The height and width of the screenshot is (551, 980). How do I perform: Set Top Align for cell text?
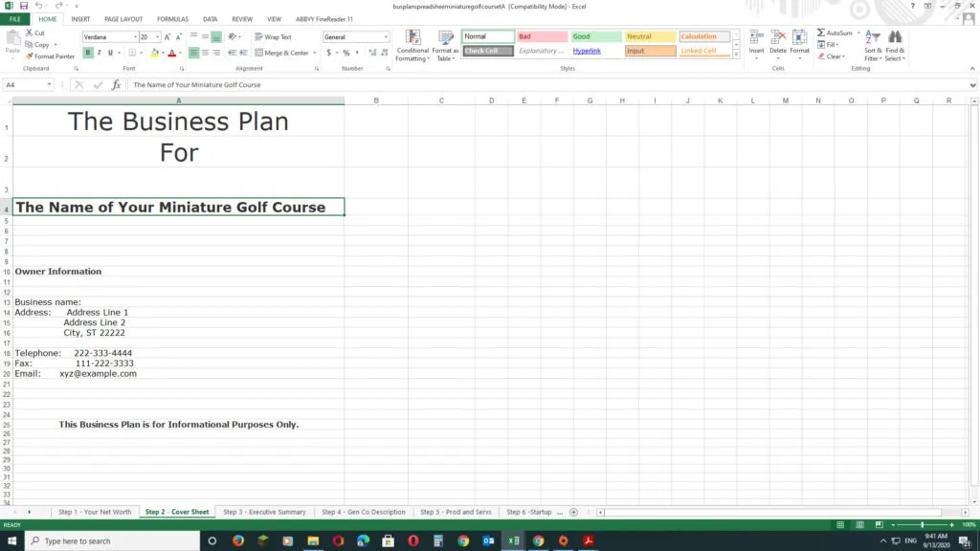click(193, 37)
